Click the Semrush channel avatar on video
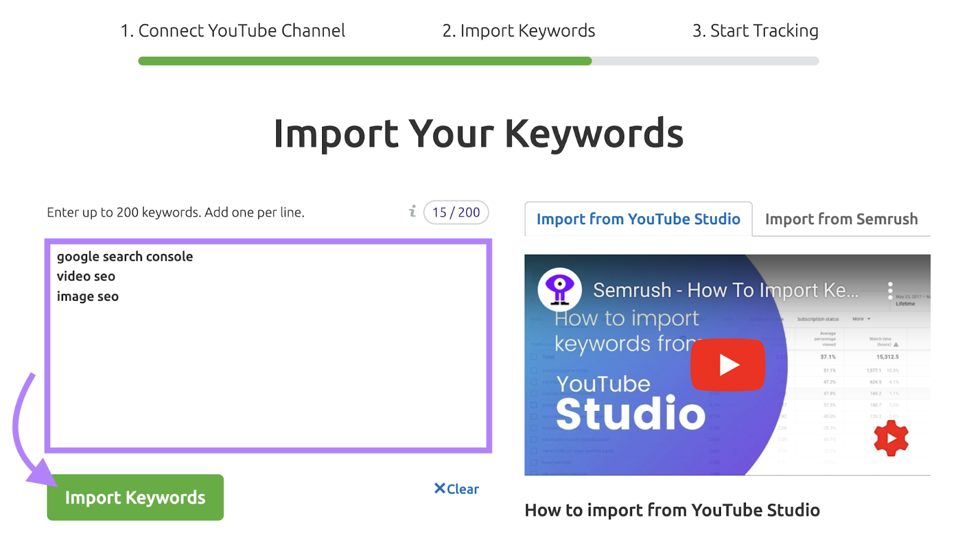980x542 pixels. pyautogui.click(x=559, y=290)
